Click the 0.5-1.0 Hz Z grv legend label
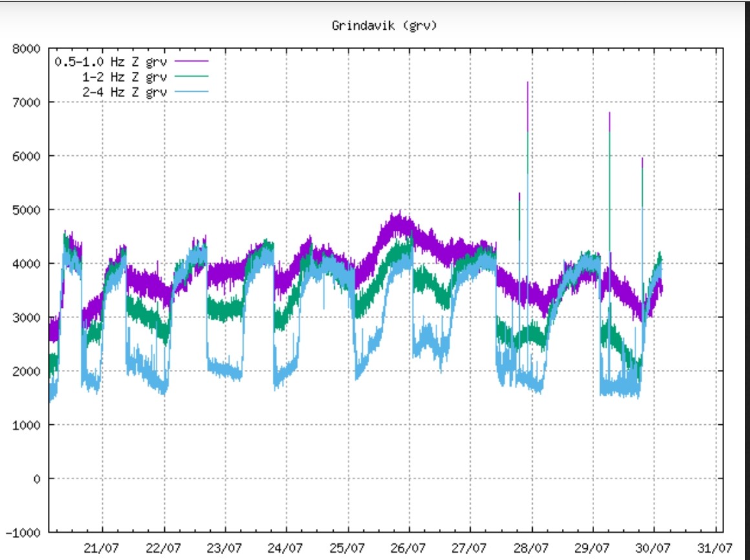This screenshot has width=750, height=560. tap(111, 62)
